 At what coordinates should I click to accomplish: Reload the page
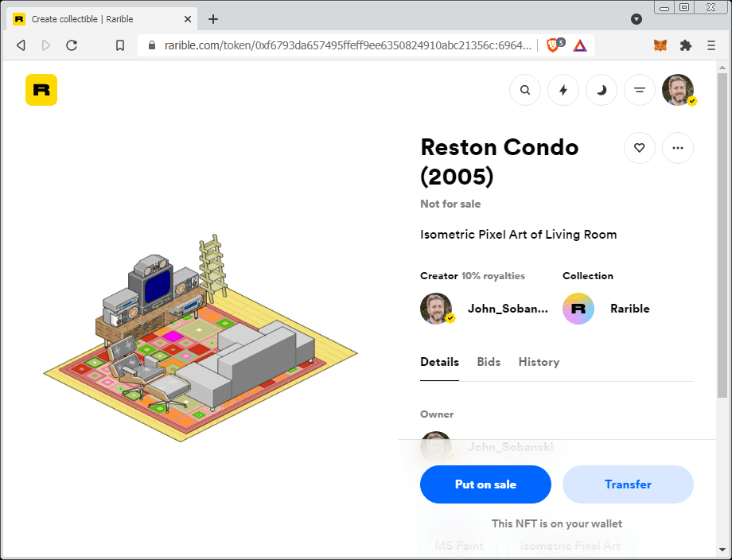coord(72,45)
